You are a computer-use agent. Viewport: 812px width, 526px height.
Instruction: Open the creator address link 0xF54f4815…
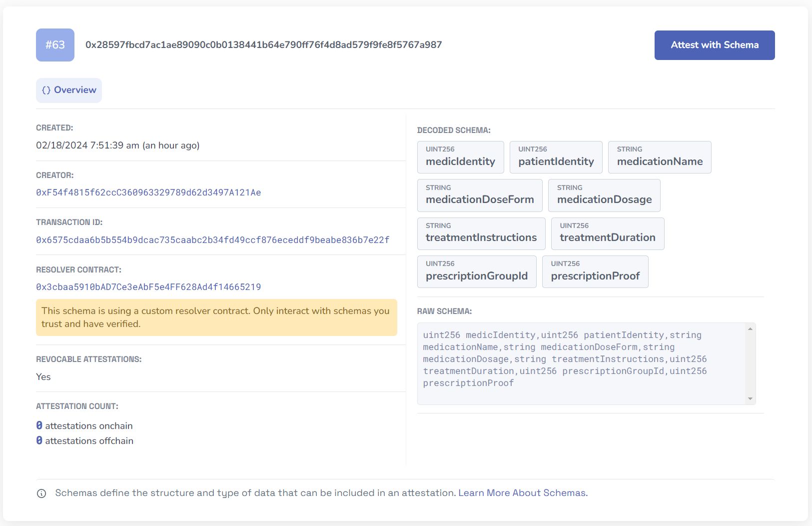148,192
